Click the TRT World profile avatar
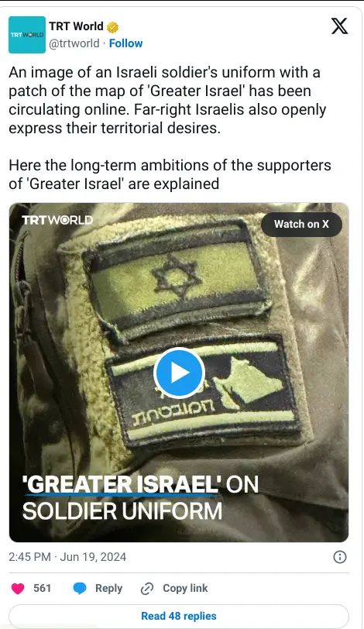Image resolution: width=364 pixels, height=629 pixels. point(27,35)
